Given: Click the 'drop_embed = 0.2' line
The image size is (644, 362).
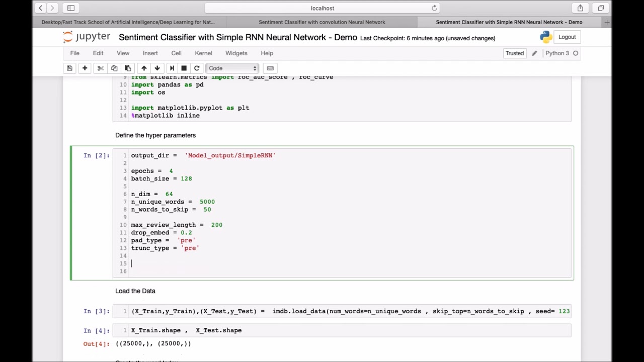Looking at the screenshot, I should pos(162,233).
